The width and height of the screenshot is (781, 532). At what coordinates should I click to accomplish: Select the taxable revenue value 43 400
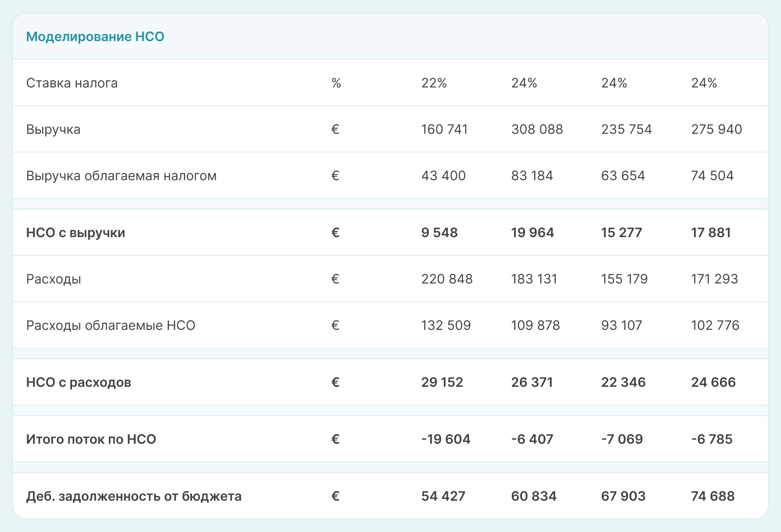pyautogui.click(x=443, y=176)
